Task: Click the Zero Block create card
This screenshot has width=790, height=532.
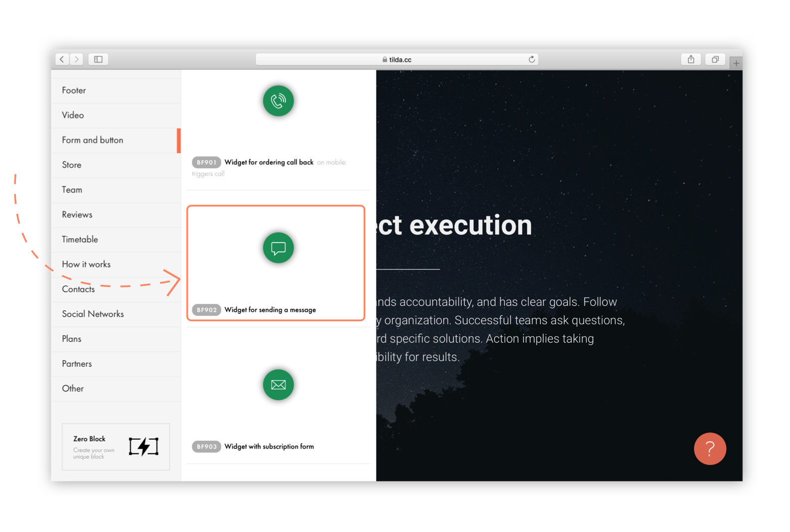Action: point(116,447)
